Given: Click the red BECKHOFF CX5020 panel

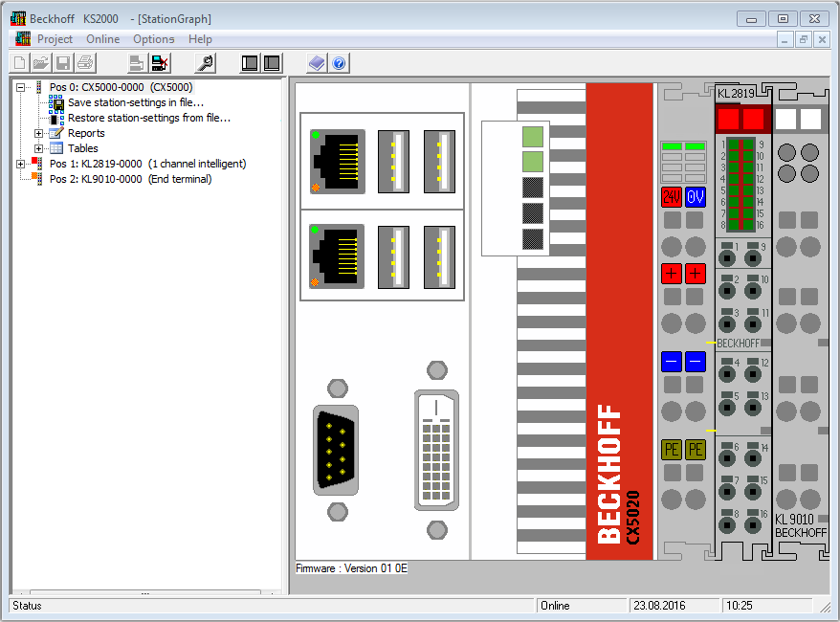Looking at the screenshot, I should [x=619, y=322].
